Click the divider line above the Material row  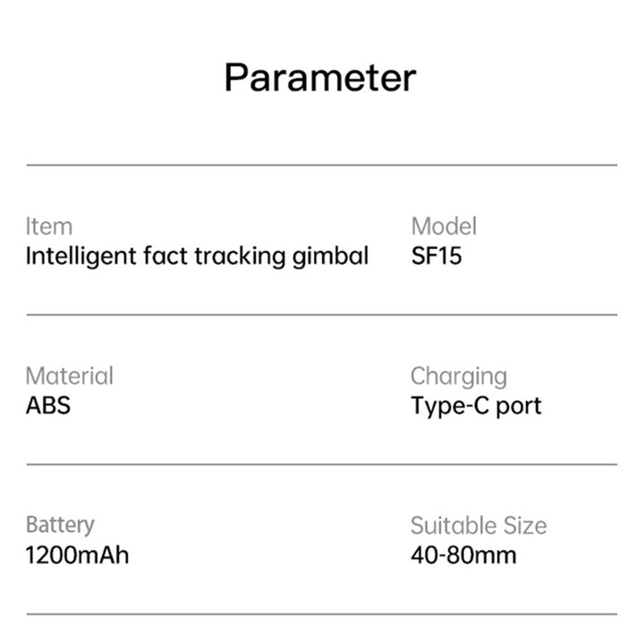322,315
